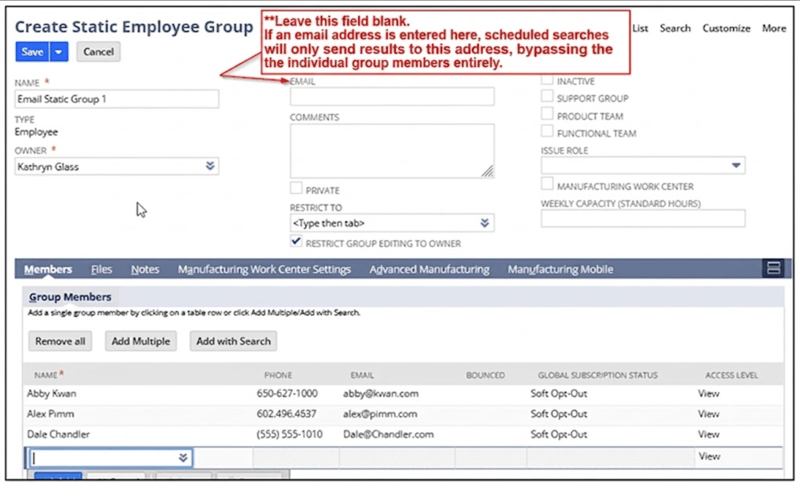This screenshot has height=484, width=800.
Task: Open the List link
Action: click(x=640, y=28)
